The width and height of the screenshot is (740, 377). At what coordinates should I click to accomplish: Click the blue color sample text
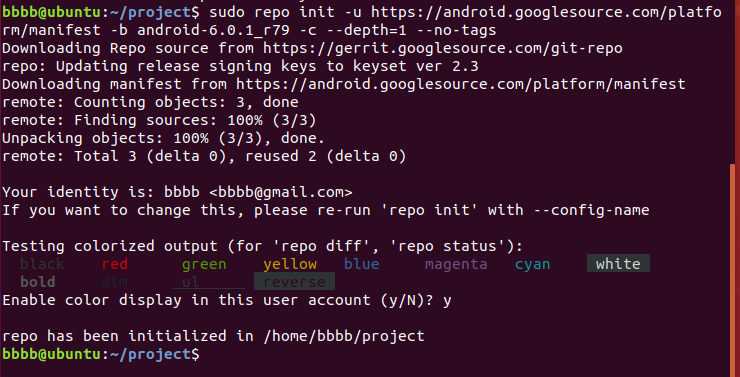coord(362,264)
